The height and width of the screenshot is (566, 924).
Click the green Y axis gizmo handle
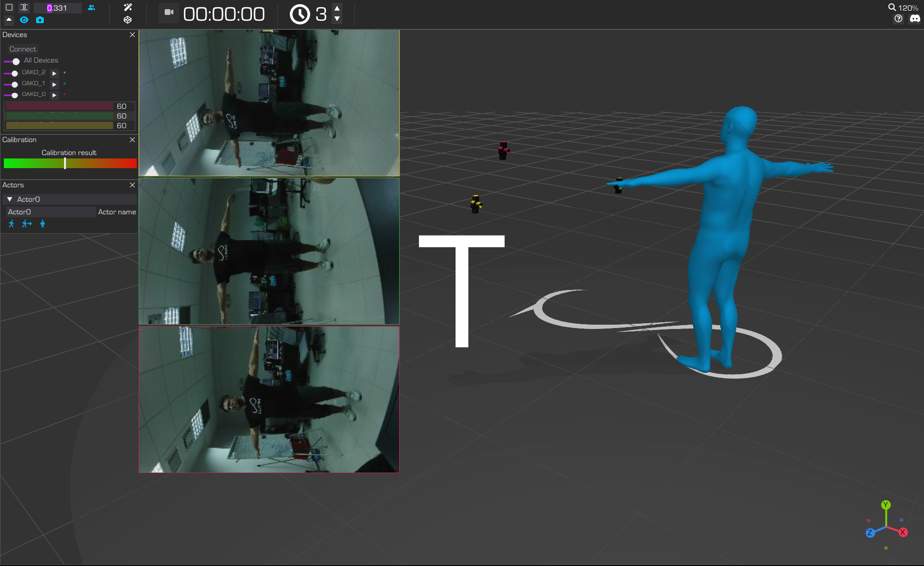886,505
